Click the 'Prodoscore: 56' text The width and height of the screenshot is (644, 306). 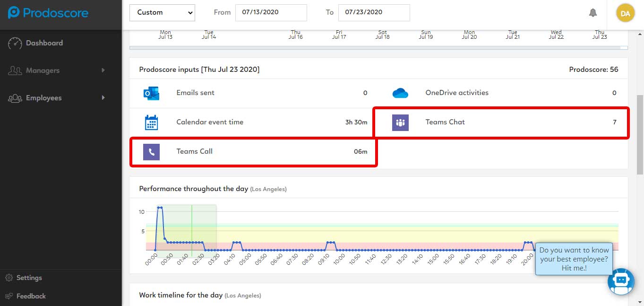593,70
